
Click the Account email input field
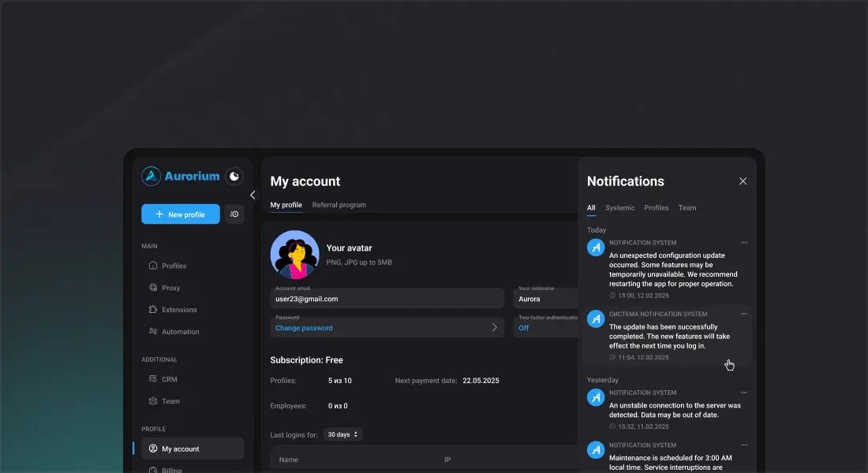pos(387,299)
